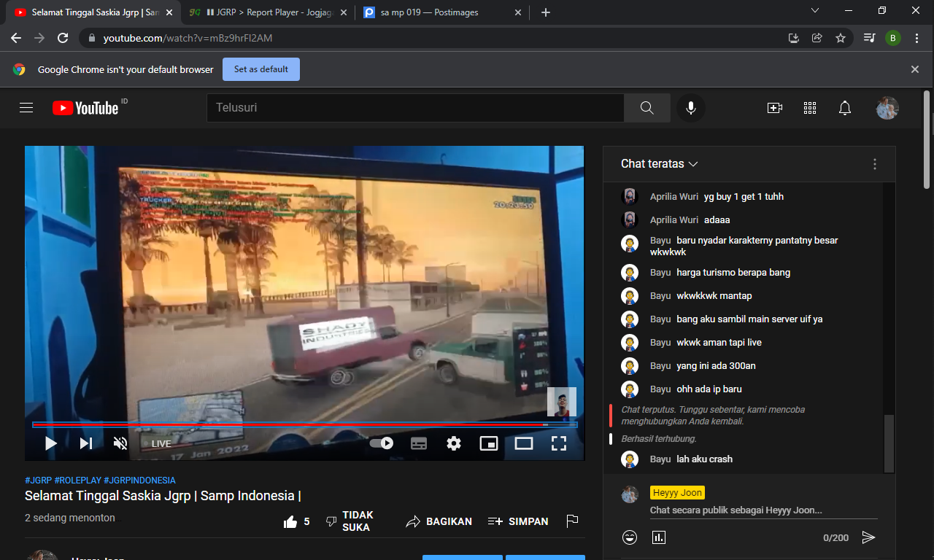Click the address bar URL
934x560 pixels.
(188, 38)
